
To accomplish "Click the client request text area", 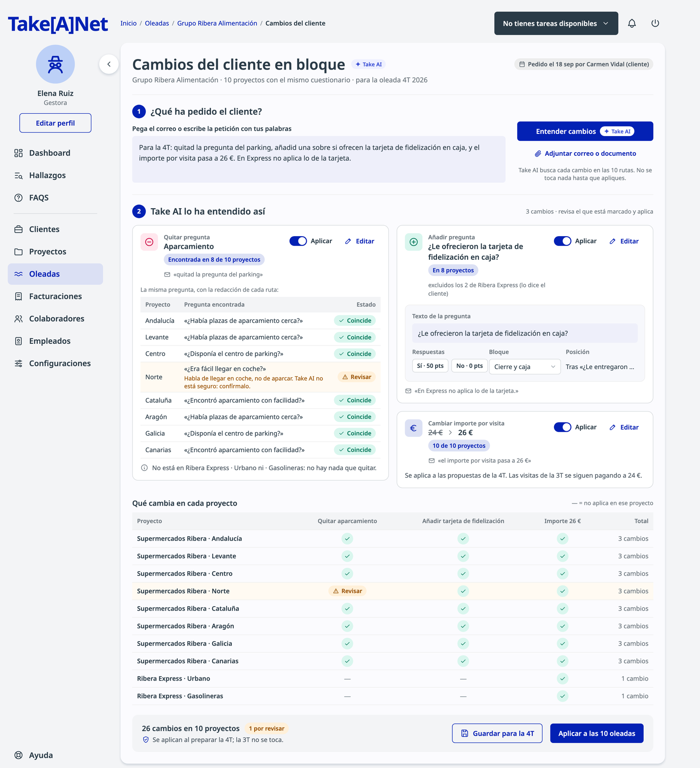I will [319, 159].
